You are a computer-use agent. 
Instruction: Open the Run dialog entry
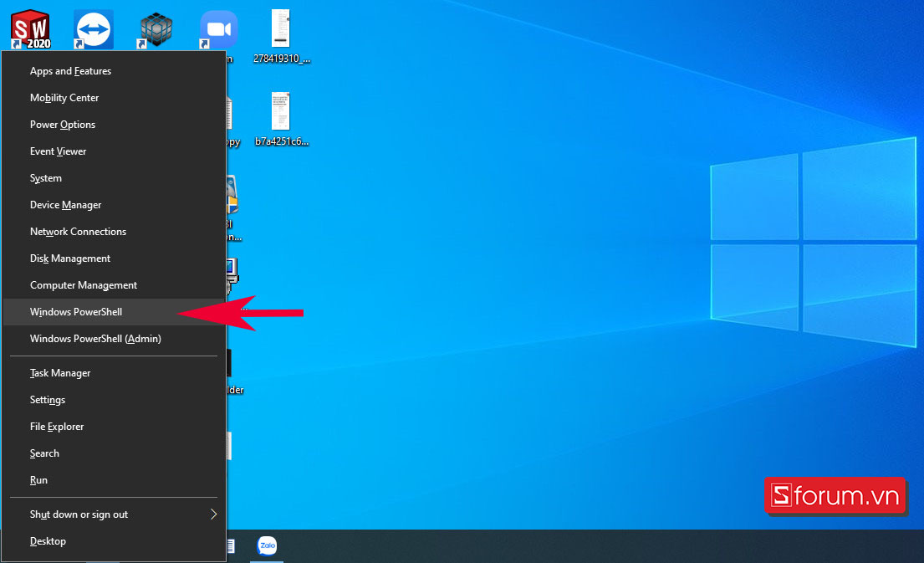[115, 480]
